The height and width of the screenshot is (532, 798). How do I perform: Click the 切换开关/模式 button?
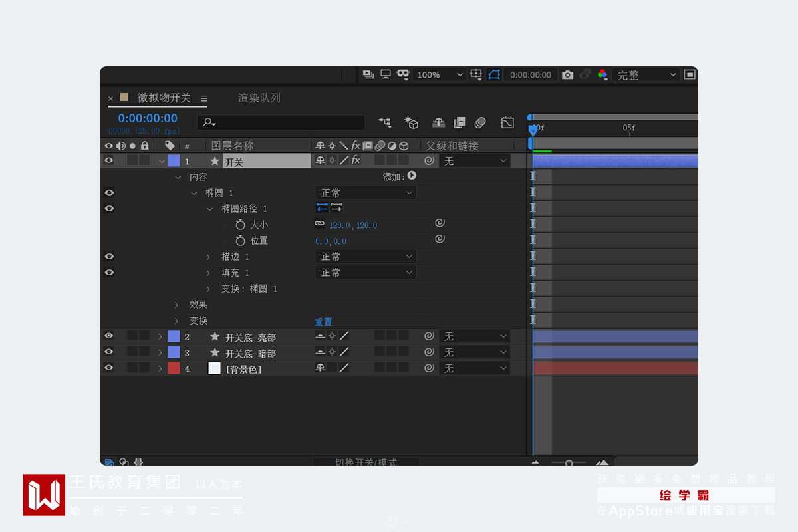[x=366, y=462]
